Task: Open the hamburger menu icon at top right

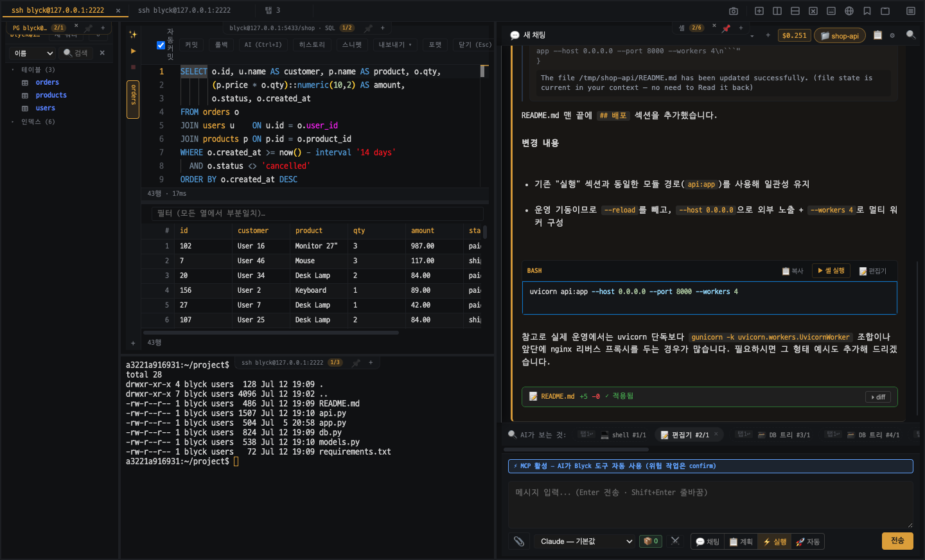Action: (911, 11)
